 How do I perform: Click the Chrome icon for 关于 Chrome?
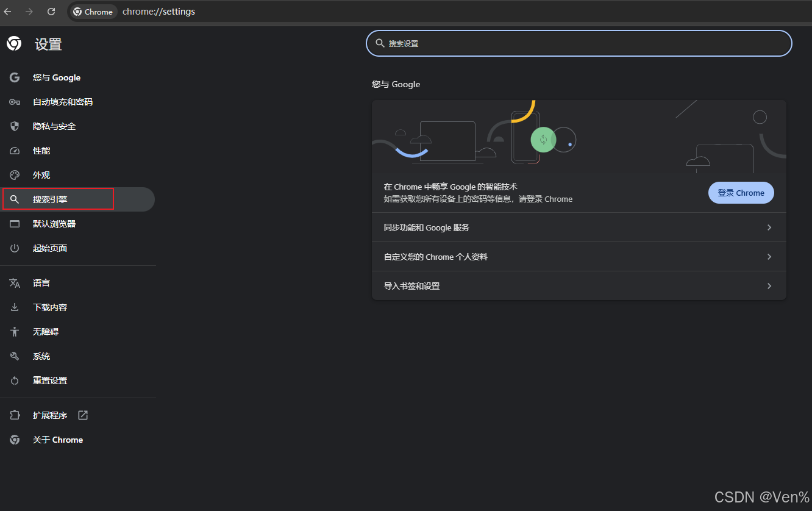click(15, 440)
